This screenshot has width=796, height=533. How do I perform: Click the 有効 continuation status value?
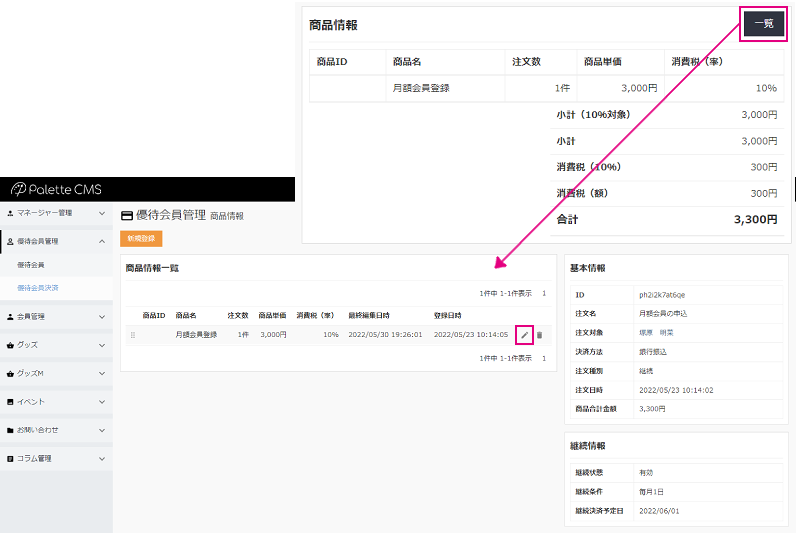coord(646,473)
